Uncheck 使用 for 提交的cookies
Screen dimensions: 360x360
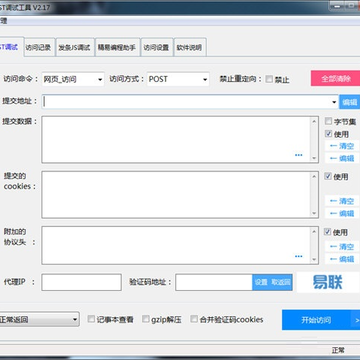pos(328,176)
